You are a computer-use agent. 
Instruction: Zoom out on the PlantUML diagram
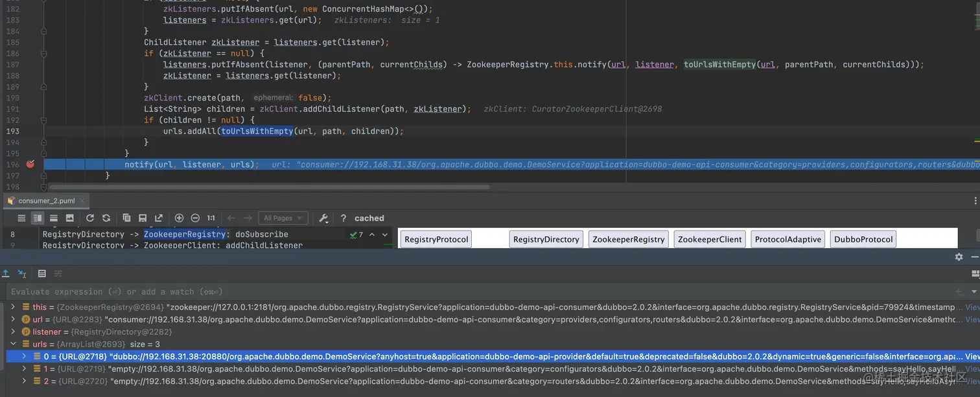click(195, 218)
